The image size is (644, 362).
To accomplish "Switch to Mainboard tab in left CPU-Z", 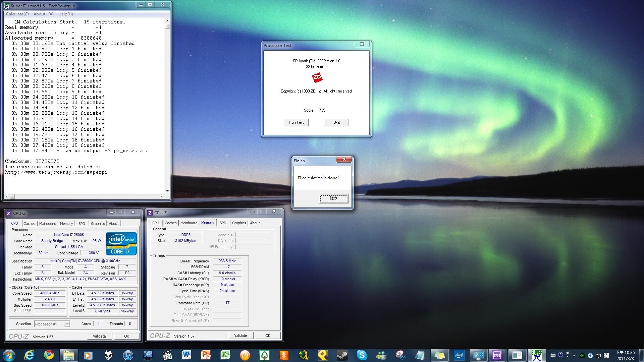I will click(48, 224).
